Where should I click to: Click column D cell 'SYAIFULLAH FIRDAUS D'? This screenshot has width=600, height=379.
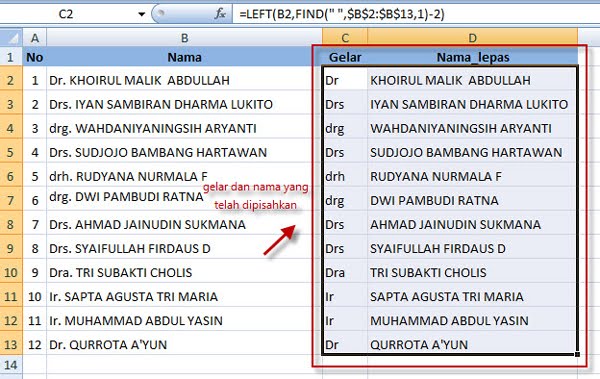(473, 248)
